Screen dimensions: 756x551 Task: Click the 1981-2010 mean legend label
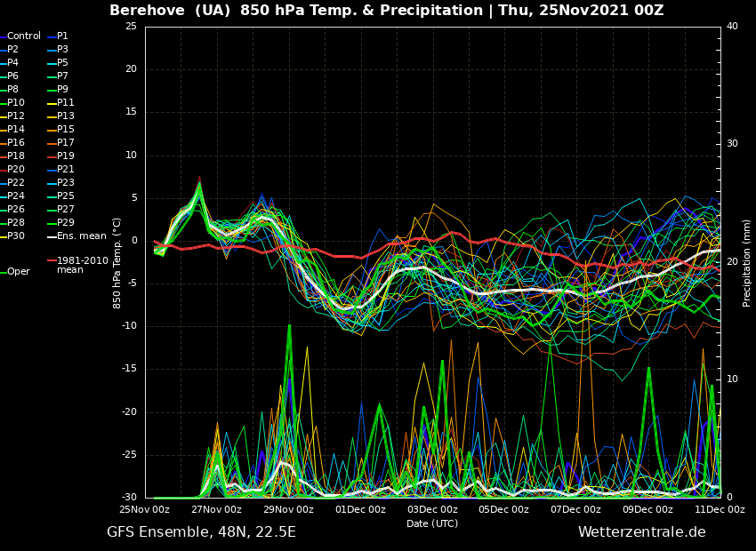tap(82, 265)
